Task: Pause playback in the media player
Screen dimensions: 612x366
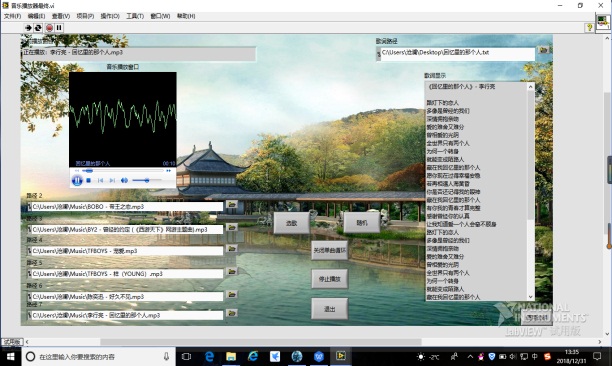Action: (x=77, y=180)
